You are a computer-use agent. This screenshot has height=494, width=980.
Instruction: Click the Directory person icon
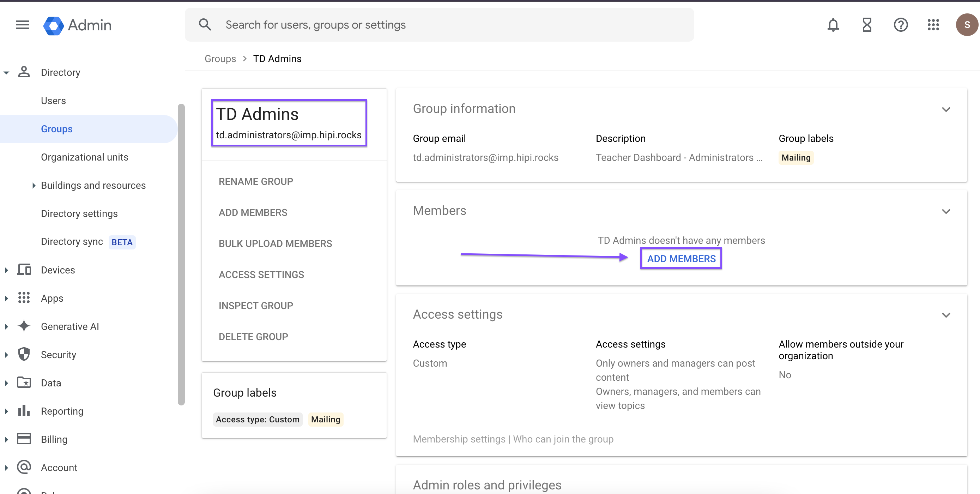click(x=24, y=72)
